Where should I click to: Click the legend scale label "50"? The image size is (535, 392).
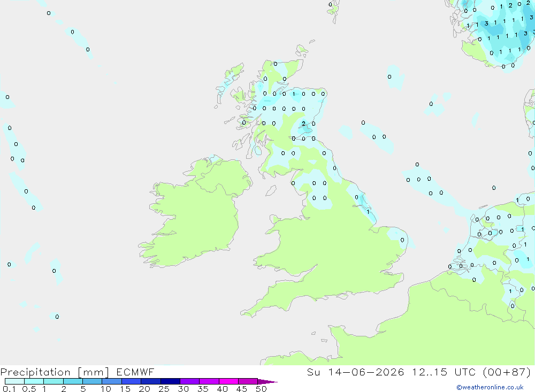(261, 389)
